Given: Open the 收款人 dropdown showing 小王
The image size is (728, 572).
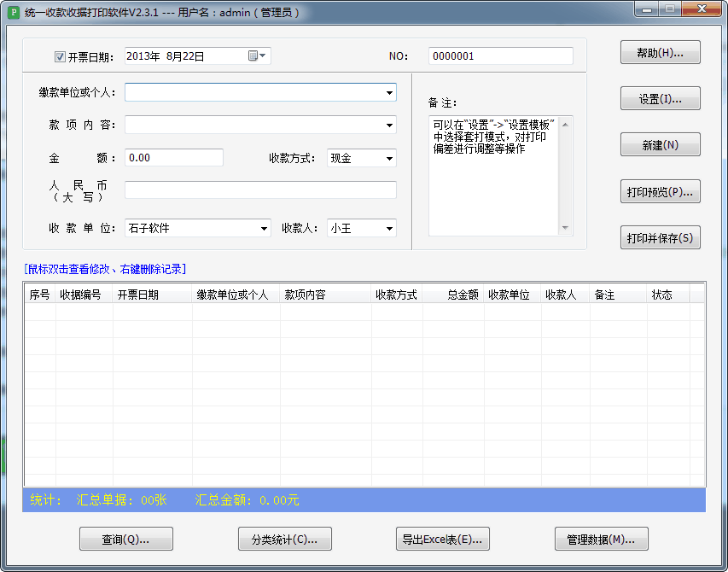Looking at the screenshot, I should click(x=389, y=228).
